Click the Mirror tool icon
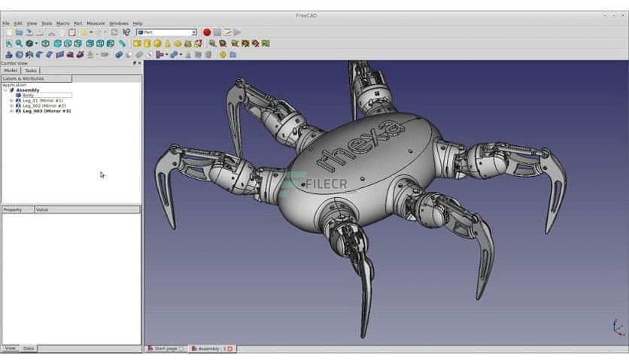Image resolution: width=629 pixels, height=364 pixels. pos(29,54)
